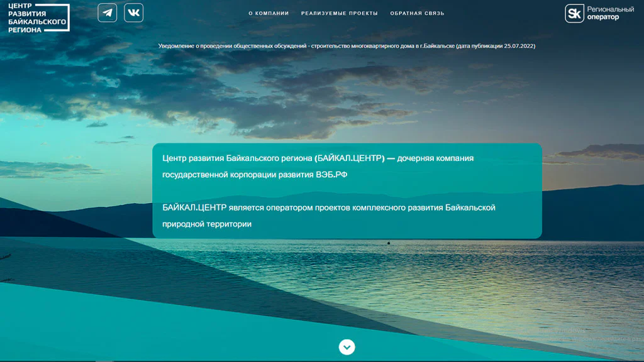This screenshot has width=644, height=362.
Task: Click the Центр развития Байкальского региона logo
Action: (38, 18)
